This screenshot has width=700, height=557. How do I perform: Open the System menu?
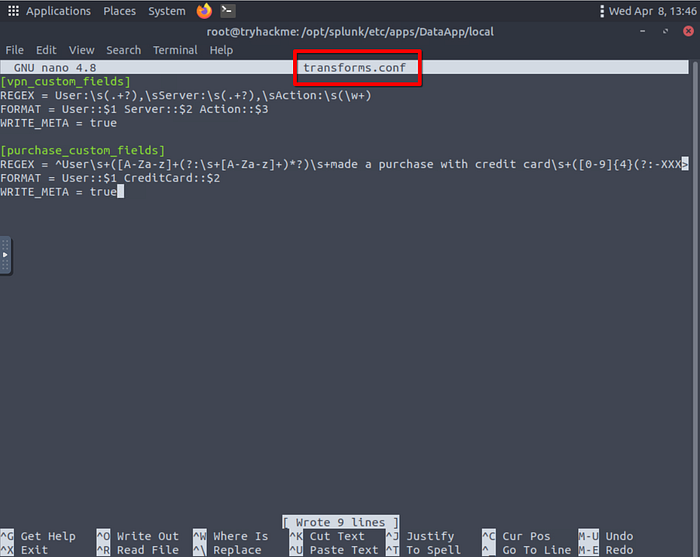167,11
